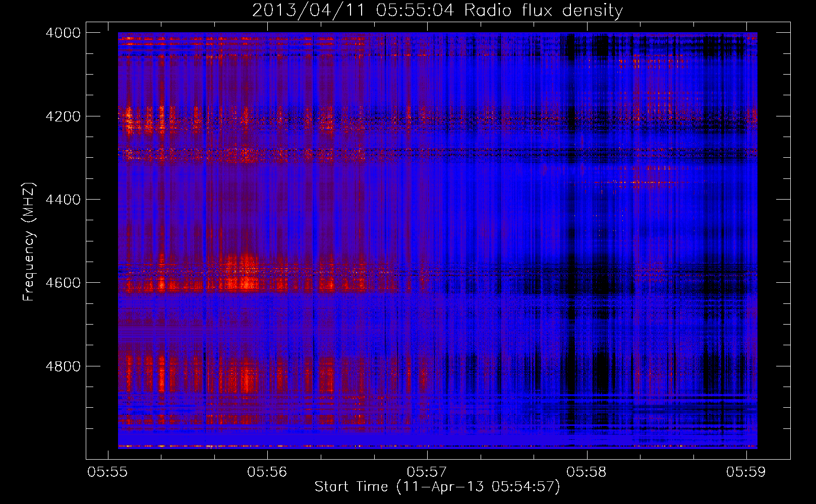The height and width of the screenshot is (504, 816).
Task: Click the 'Start Time' x-axis title
Action: tap(437, 486)
